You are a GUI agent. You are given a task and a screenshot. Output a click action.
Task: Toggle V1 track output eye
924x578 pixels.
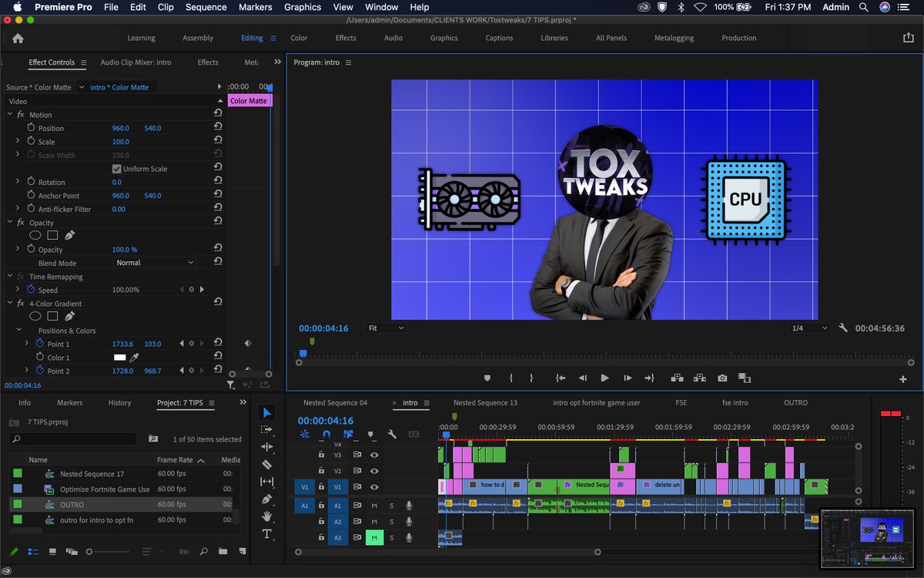click(374, 487)
